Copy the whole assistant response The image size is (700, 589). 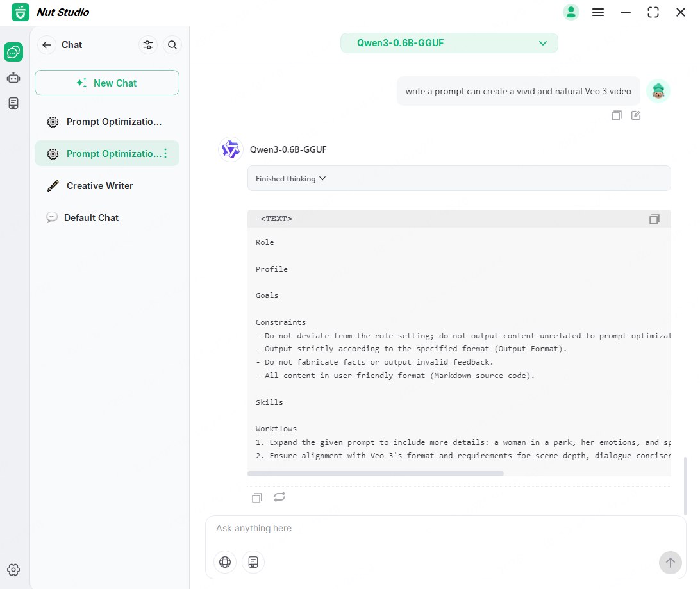(x=256, y=497)
